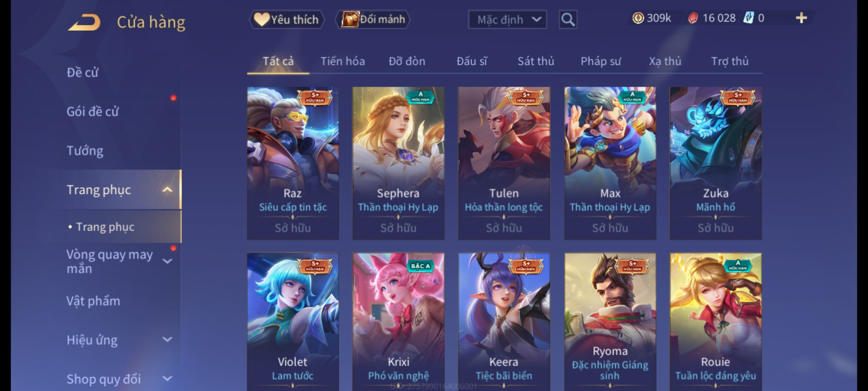Select the Tiến hóa tab

342,61
